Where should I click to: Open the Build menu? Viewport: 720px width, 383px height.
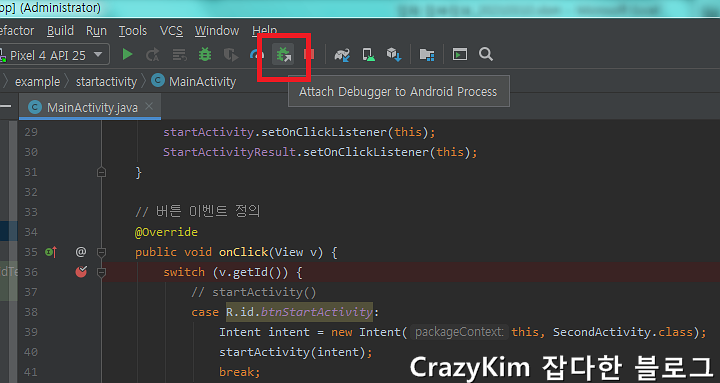tap(60, 31)
